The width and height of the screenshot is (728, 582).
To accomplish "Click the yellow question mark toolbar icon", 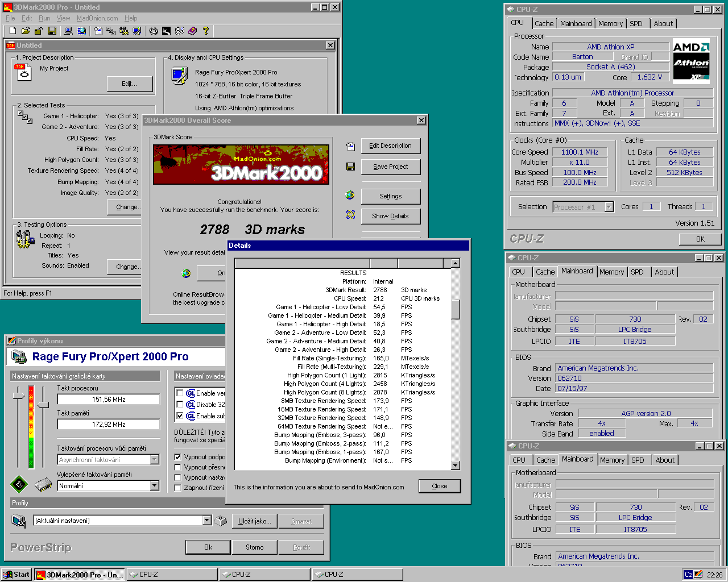I will click(x=206, y=31).
